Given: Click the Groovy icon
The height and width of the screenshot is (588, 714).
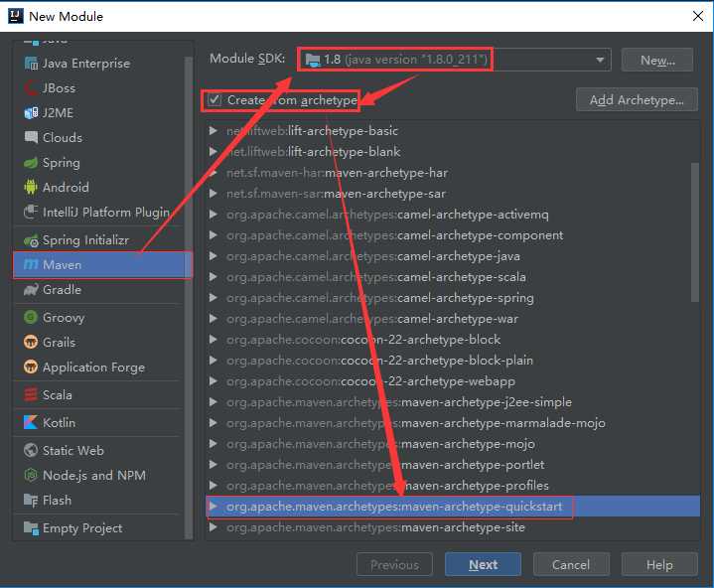Looking at the screenshot, I should (x=31, y=317).
